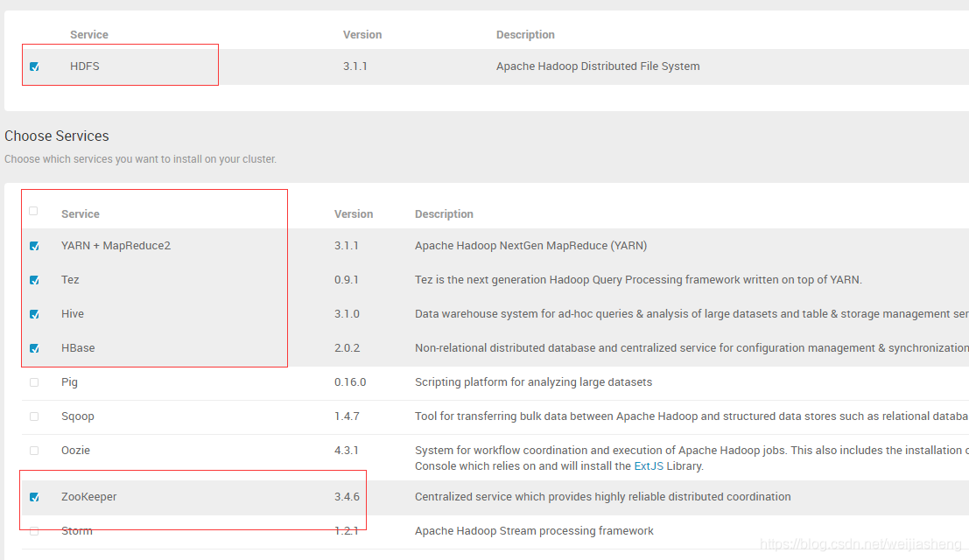Uncheck the YARN + MapReduce2 checkbox
This screenshot has width=969, height=560.
click(x=34, y=246)
